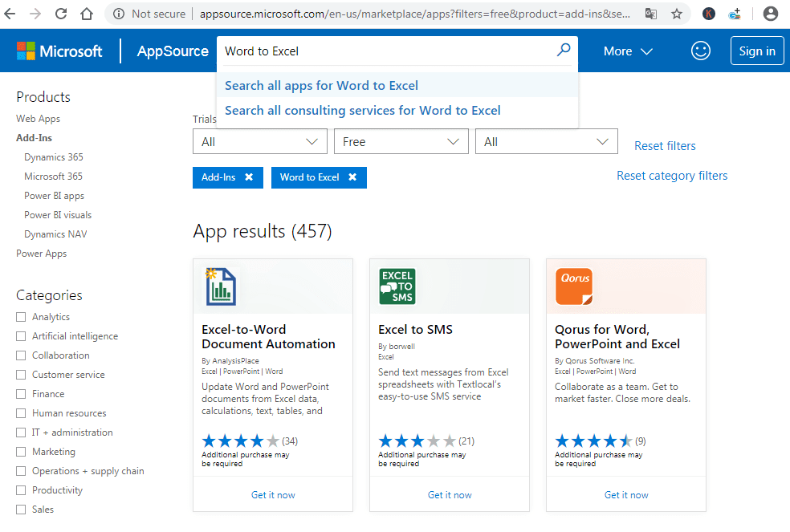Select Power BI visuals
This screenshot has height=532, width=790.
coord(58,214)
